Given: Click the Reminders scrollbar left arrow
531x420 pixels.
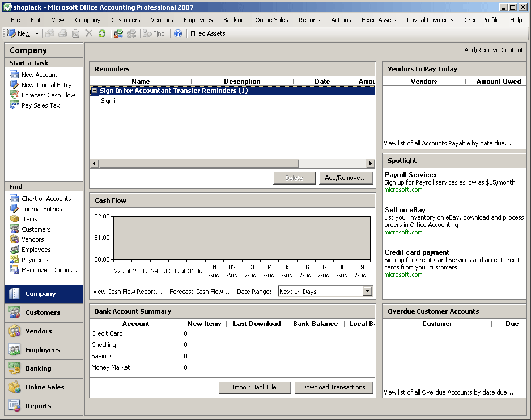Looking at the screenshot, I should pyautogui.click(x=95, y=164).
